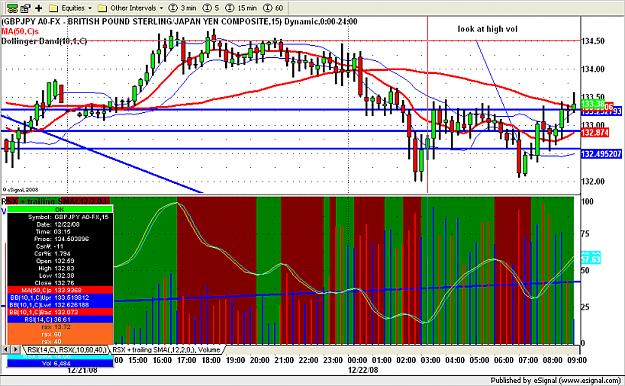The width and height of the screenshot is (625, 386).
Task: Click the interval icon beside 5
Action: click(207, 8)
